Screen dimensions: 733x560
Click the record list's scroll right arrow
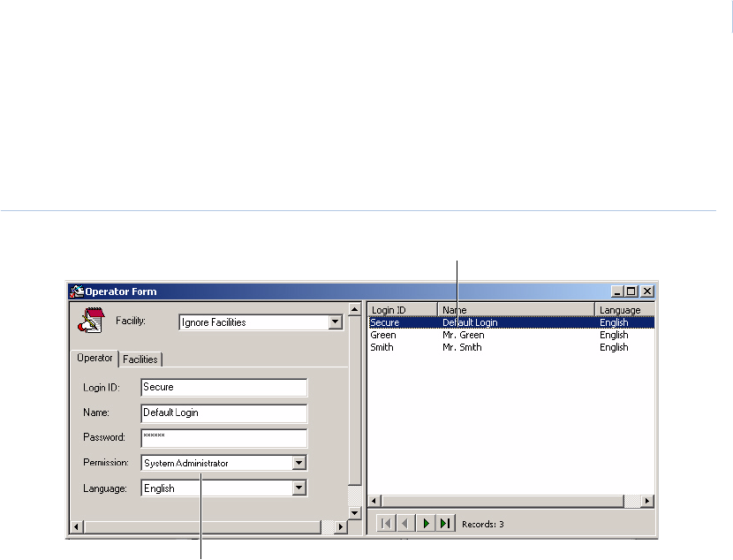[x=647, y=501]
